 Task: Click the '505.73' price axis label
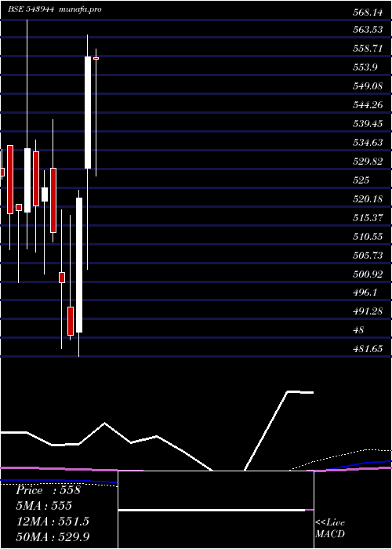367,255
